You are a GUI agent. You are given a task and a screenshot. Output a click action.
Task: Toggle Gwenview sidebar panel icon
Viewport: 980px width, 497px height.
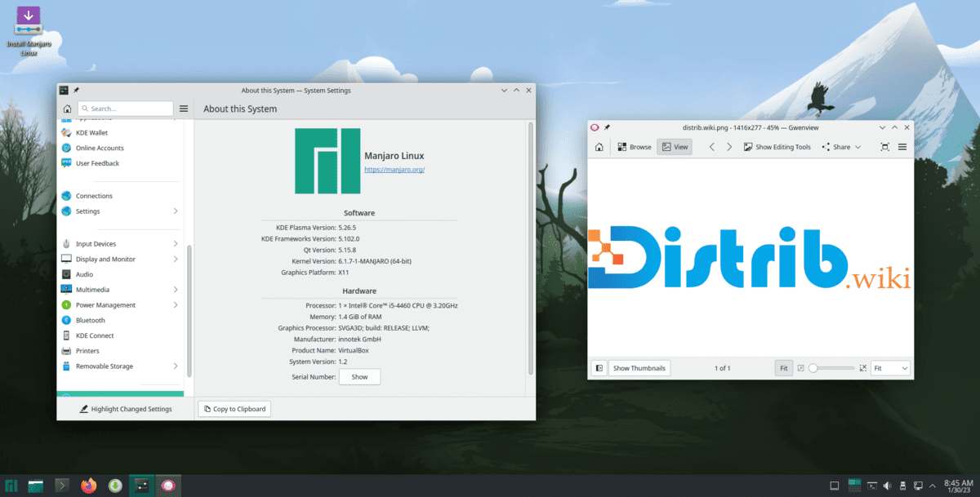pos(599,368)
